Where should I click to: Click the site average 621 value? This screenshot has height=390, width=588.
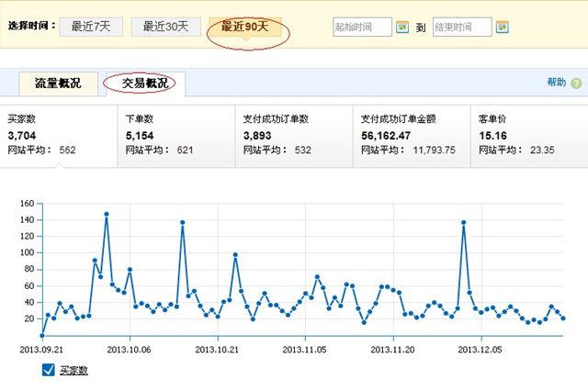tap(186, 150)
